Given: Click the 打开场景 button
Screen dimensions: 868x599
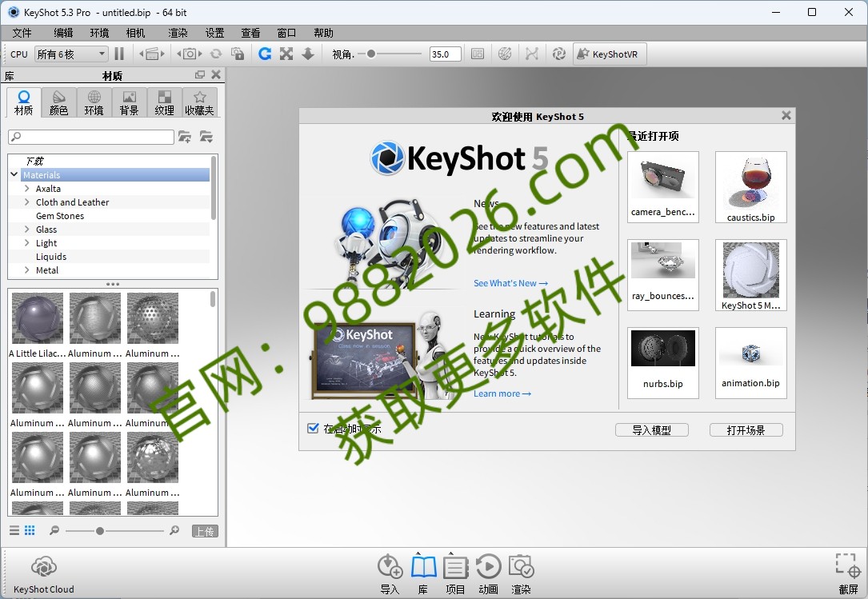Looking at the screenshot, I should point(746,429).
